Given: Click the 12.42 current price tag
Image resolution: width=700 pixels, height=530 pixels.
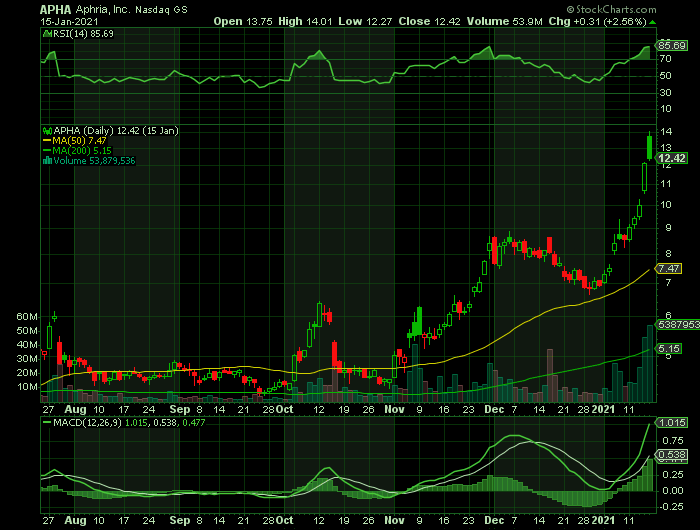Looking at the screenshot, I should [x=670, y=158].
